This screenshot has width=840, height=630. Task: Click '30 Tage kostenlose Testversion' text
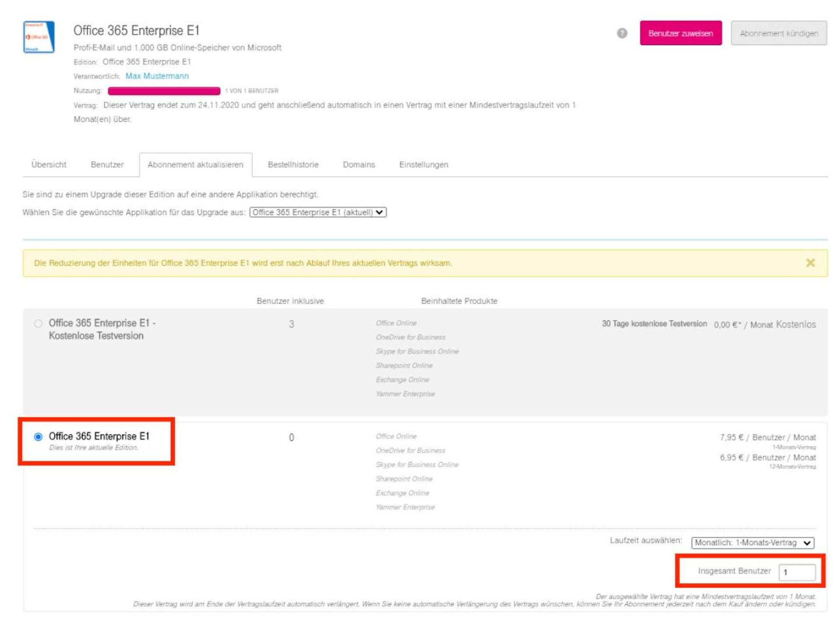pos(654,324)
